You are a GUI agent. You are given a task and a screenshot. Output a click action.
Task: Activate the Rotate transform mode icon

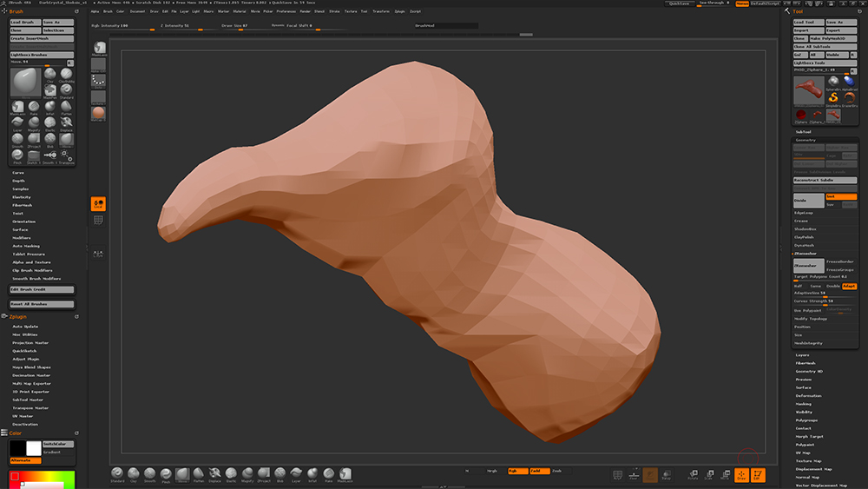coord(693,474)
